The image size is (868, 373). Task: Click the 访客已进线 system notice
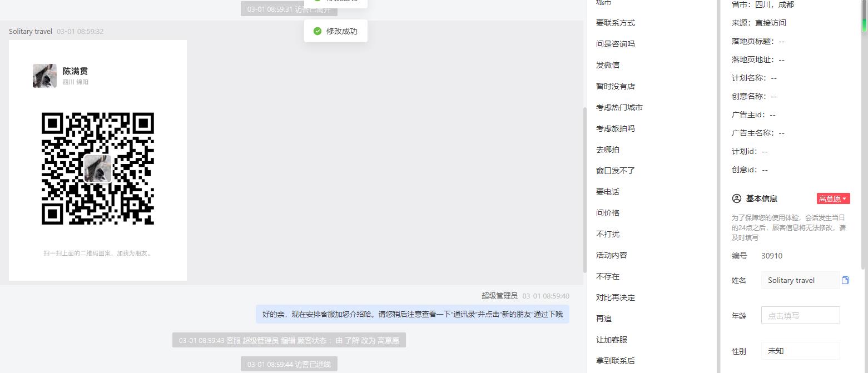289,364
